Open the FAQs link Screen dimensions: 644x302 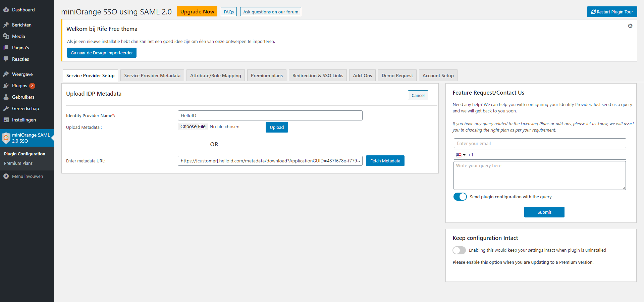tap(229, 12)
